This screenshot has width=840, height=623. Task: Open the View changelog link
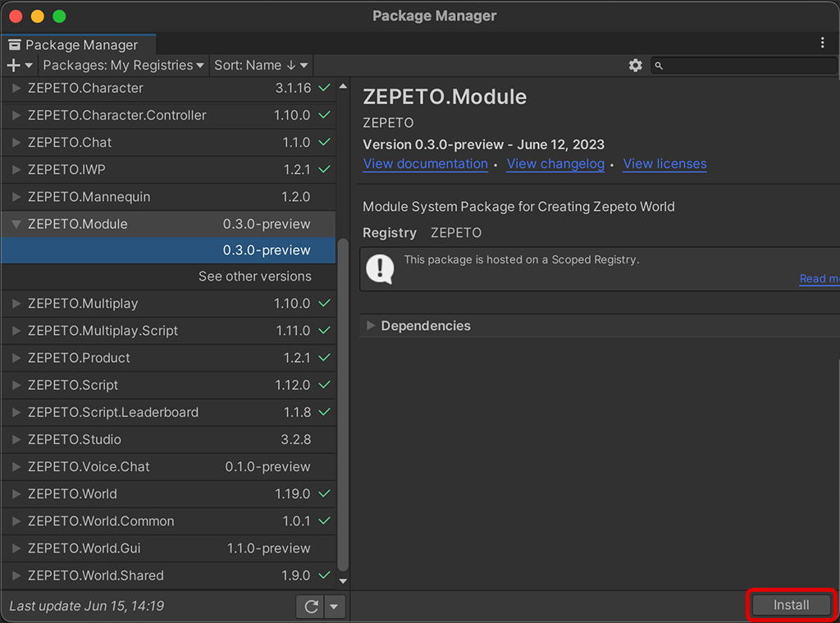(x=555, y=164)
